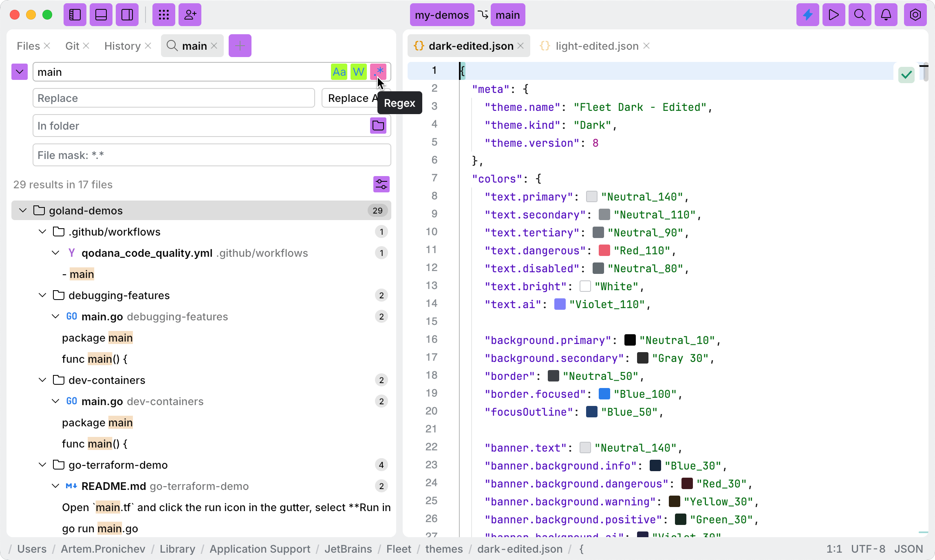The width and height of the screenshot is (935, 560).
Task: Open global search from the top bar
Action: click(x=860, y=15)
